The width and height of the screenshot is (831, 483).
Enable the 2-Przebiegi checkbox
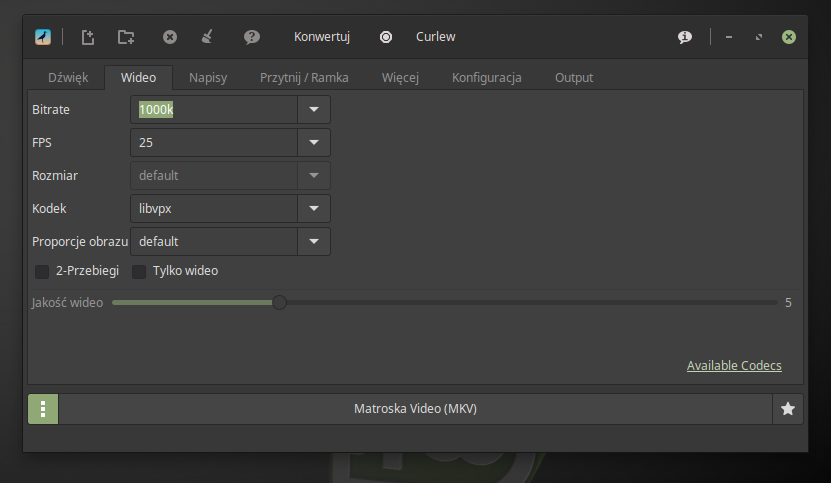point(42,271)
